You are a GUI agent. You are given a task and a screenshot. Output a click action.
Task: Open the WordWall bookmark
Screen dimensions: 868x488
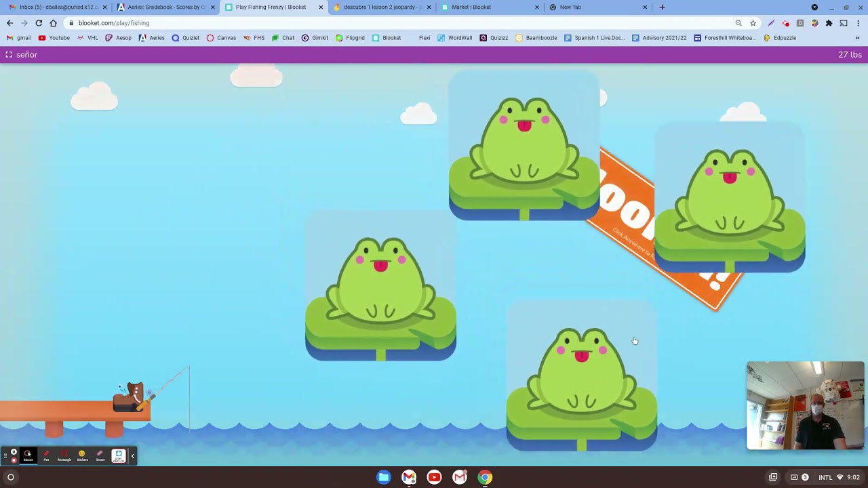click(455, 38)
